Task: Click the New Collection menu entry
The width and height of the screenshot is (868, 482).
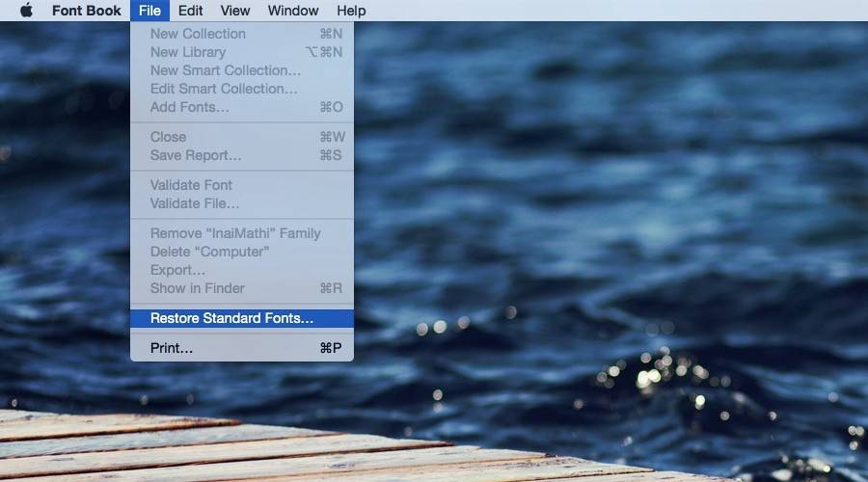Action: coord(242,34)
